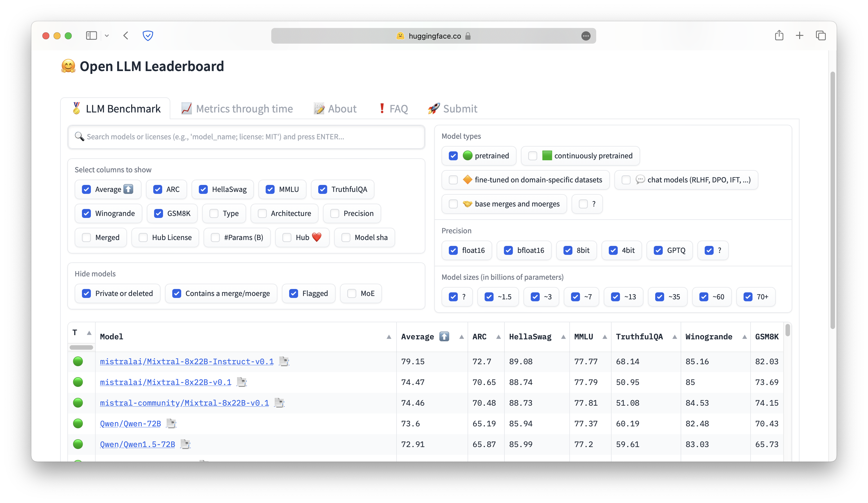868x503 pixels.
Task: Click the icon next to Mixtral-8x22B-Instruct-v0.1
Action: (x=284, y=361)
